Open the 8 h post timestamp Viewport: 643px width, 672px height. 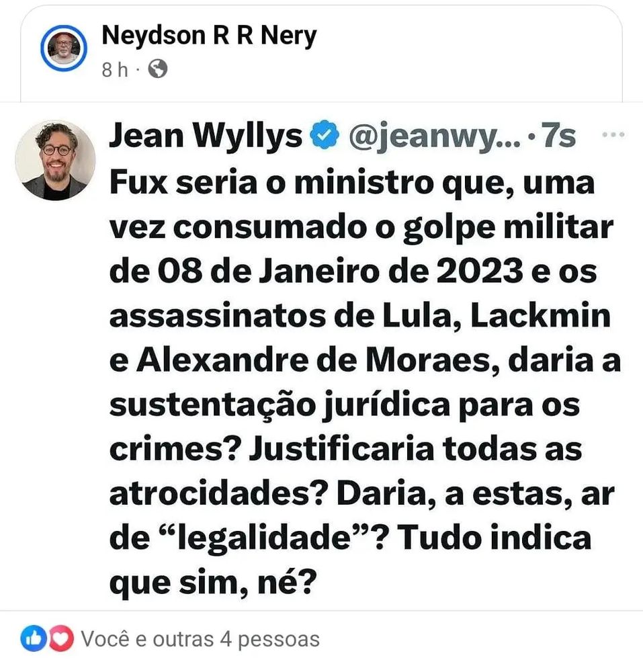(115, 69)
